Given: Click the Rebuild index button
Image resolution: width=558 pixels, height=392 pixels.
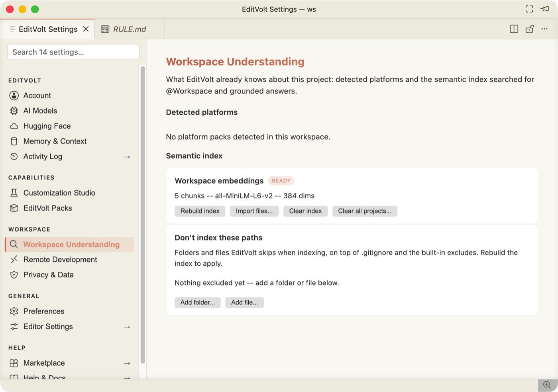Looking at the screenshot, I should 200,211.
